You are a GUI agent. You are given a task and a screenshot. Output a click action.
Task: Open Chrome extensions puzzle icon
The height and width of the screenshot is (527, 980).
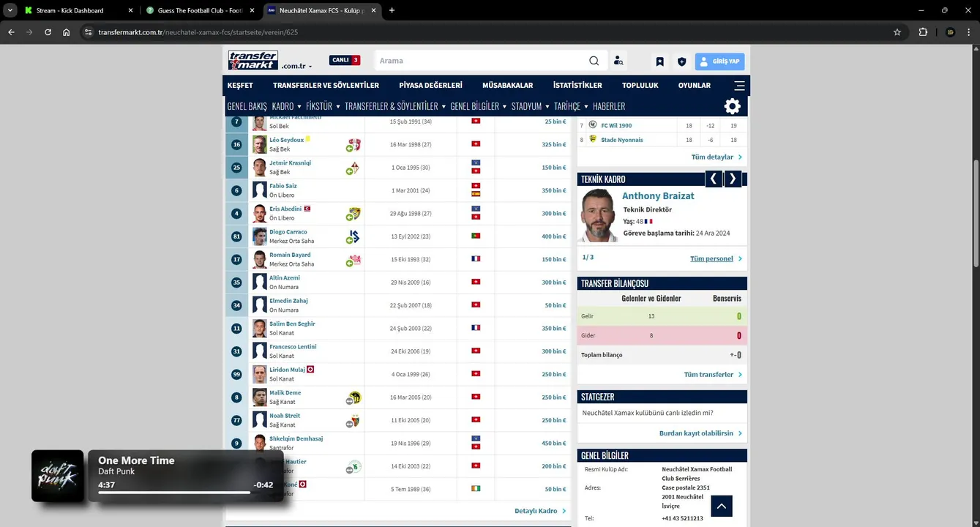tap(923, 32)
